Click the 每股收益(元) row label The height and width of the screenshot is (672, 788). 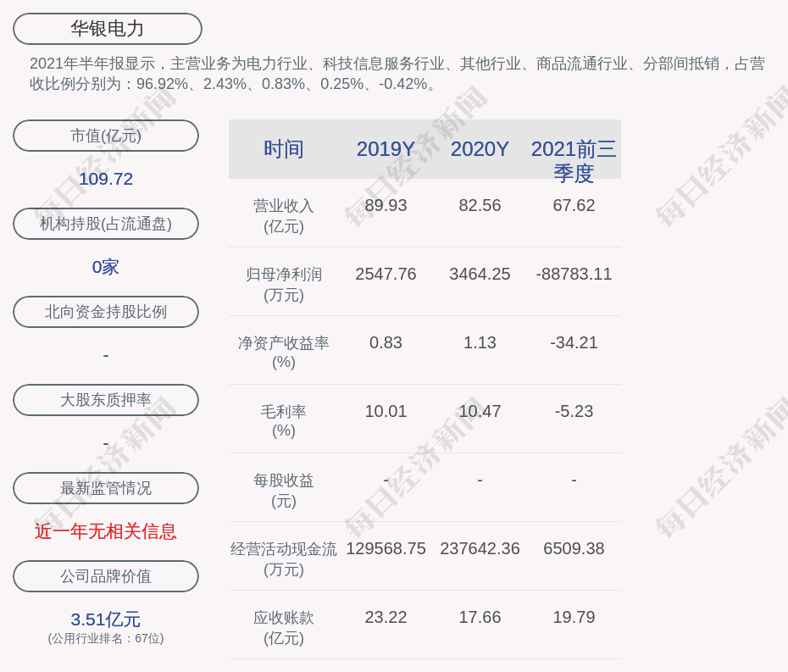284,491
